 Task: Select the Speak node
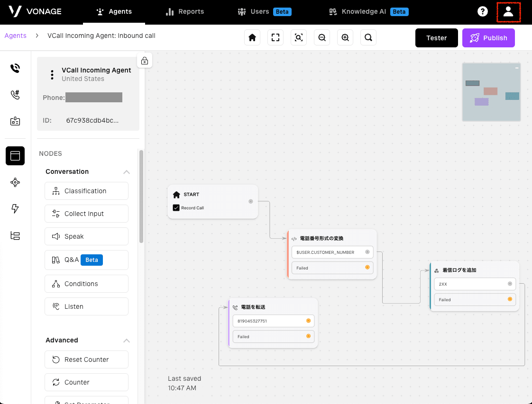coord(86,236)
